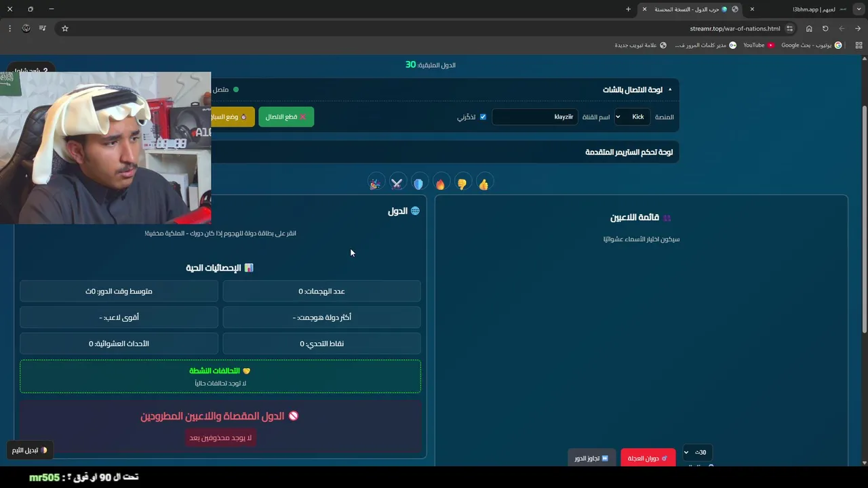Screen dimensions: 868x488
Task: Switch to حرب الدول النسخة المحسنة tab
Action: click(690, 9)
